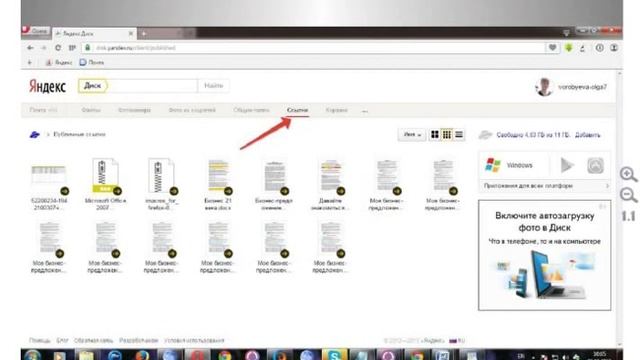Open the Яндекс bookmark in bookmarks bar
This screenshot has height=360, width=640.
[x=59, y=62]
